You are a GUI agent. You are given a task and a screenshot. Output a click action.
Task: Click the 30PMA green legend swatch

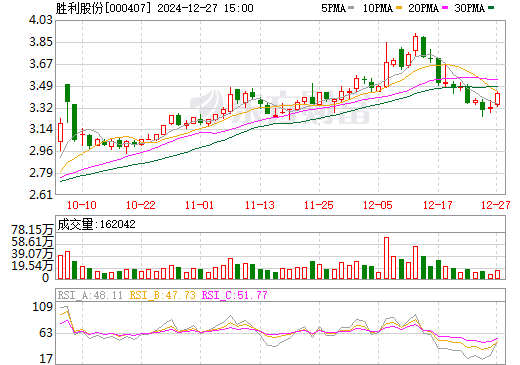point(491,8)
